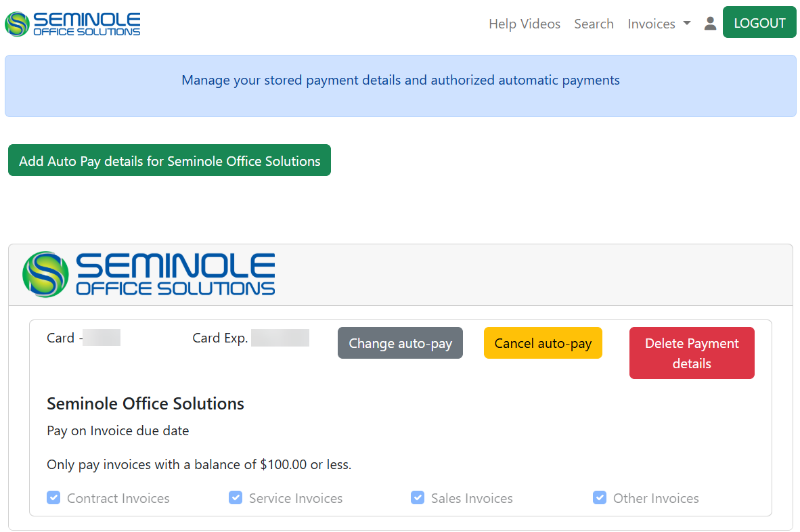Viewport: 800px width, 532px height.
Task: Click the red Delete Payment details button
Action: coord(691,353)
